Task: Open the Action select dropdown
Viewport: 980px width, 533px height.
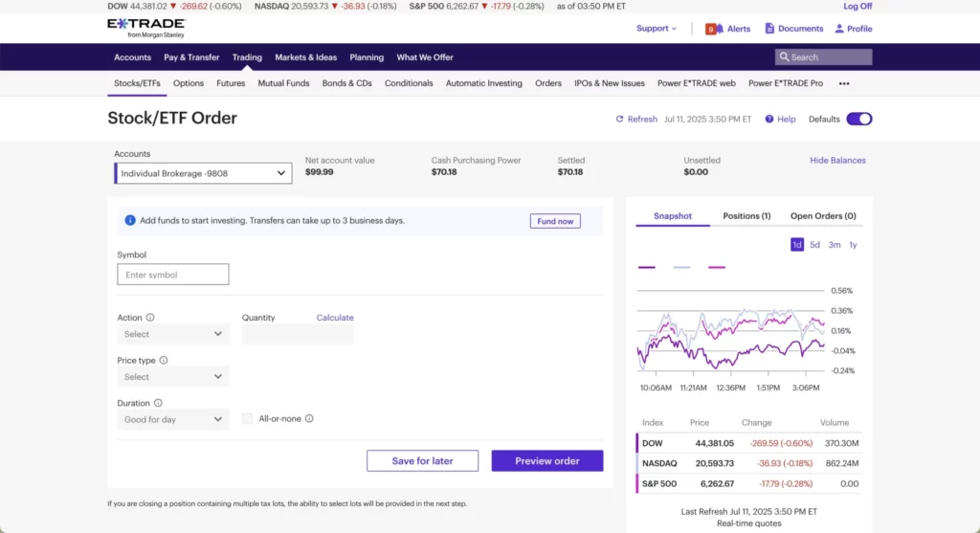Action: click(173, 334)
